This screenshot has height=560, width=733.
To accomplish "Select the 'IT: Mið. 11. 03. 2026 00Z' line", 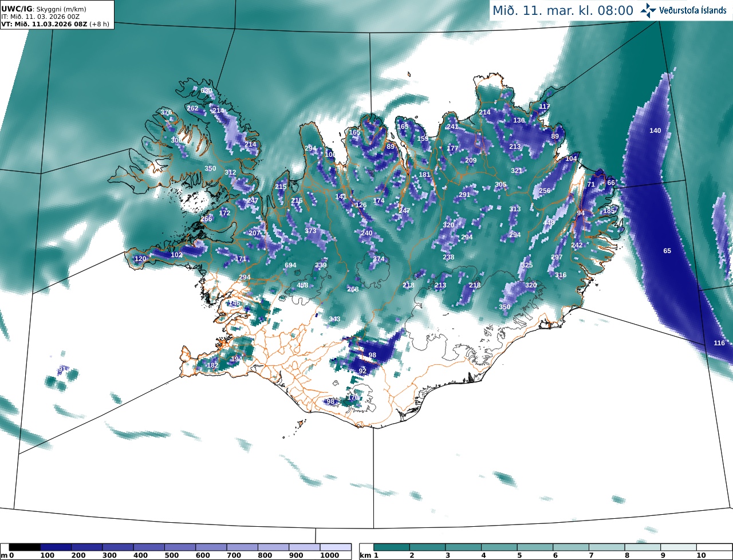I will pos(40,17).
